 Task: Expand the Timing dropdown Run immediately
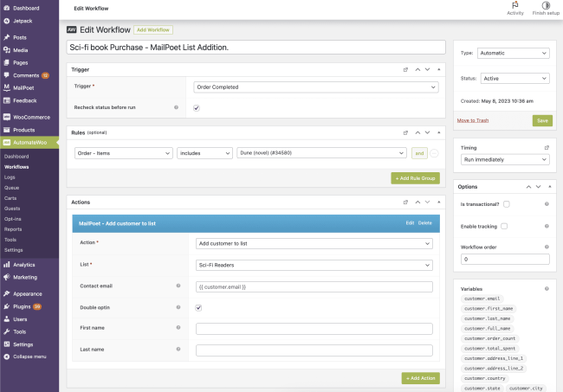point(503,159)
